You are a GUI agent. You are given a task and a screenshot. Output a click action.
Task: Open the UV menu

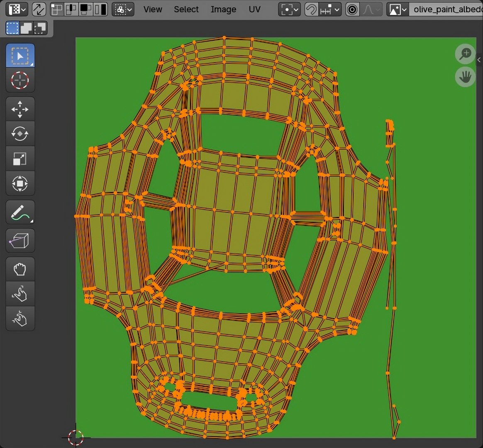coord(254,10)
